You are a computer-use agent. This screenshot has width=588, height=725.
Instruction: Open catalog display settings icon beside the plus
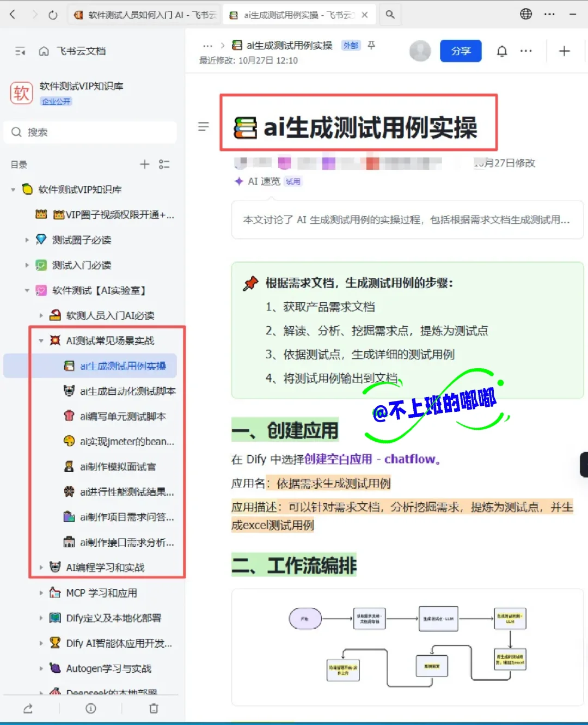[164, 164]
